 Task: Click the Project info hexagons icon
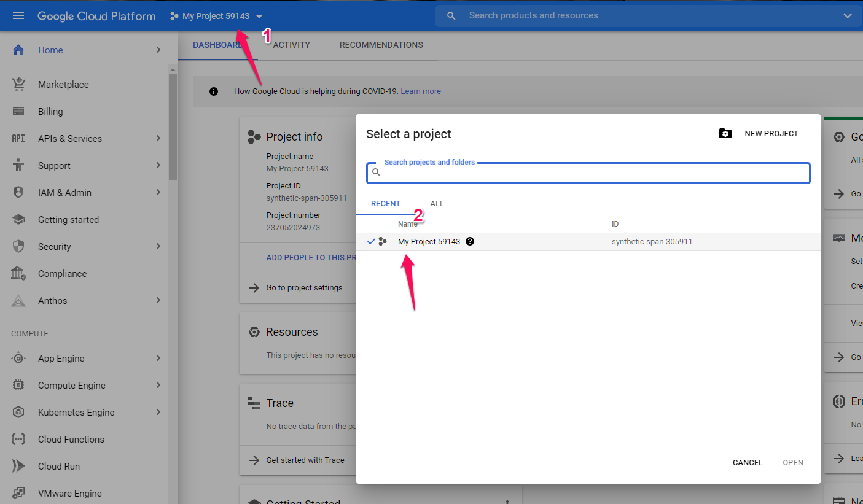click(254, 137)
